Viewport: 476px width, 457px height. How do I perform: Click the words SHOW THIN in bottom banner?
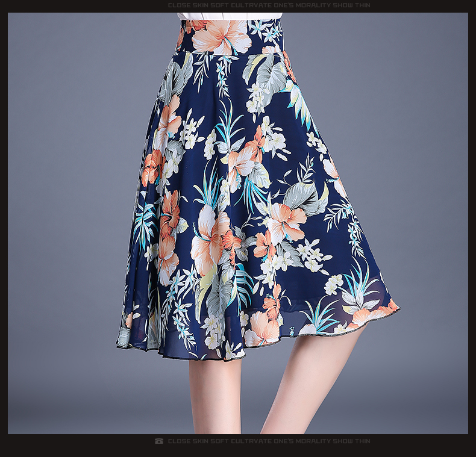pos(351,441)
